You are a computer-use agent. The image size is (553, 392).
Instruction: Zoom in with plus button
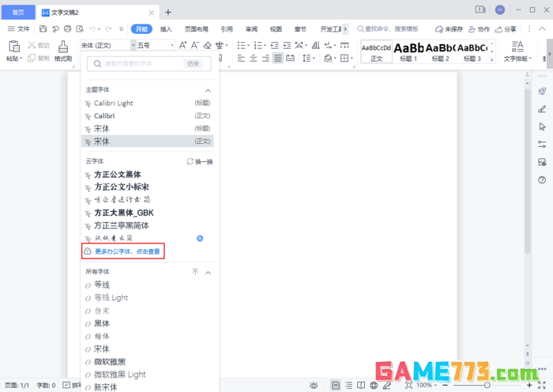pos(529,386)
